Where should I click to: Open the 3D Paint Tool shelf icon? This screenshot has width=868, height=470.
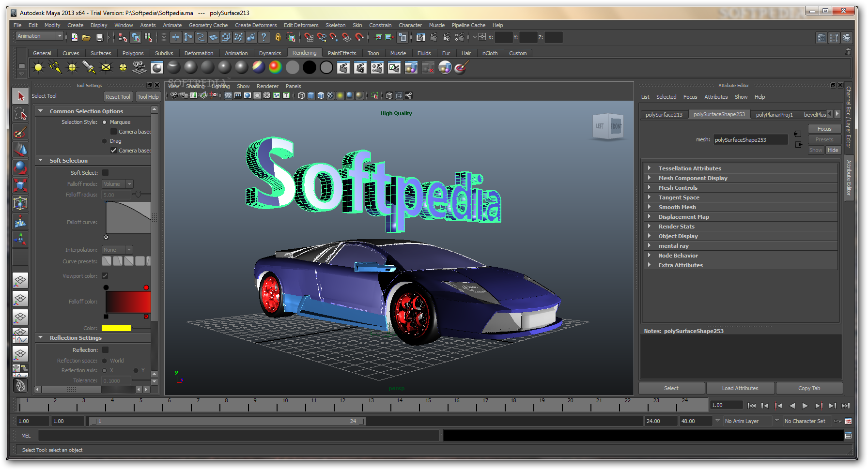(x=461, y=67)
